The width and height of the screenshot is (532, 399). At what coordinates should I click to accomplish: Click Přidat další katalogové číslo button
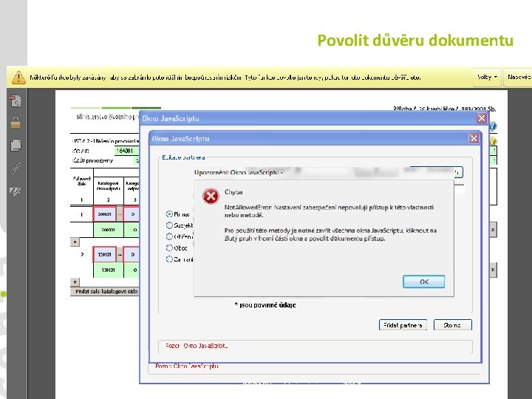click(x=105, y=291)
